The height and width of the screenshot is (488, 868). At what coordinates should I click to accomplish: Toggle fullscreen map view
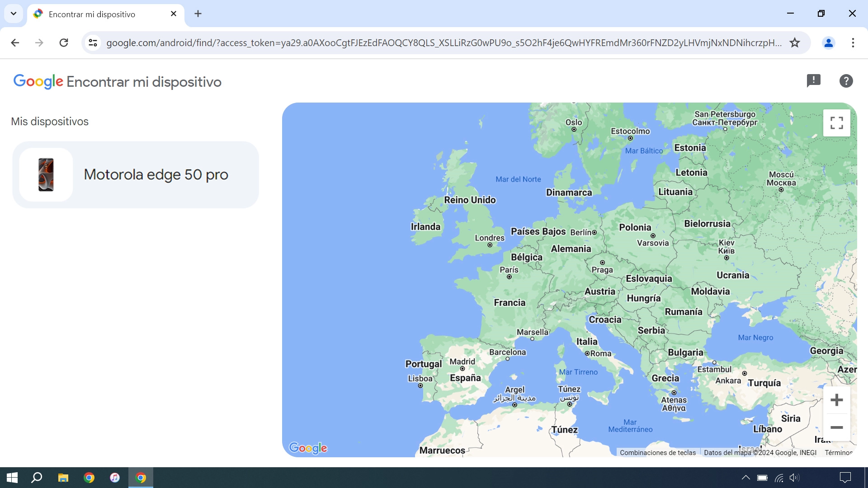pyautogui.click(x=836, y=123)
